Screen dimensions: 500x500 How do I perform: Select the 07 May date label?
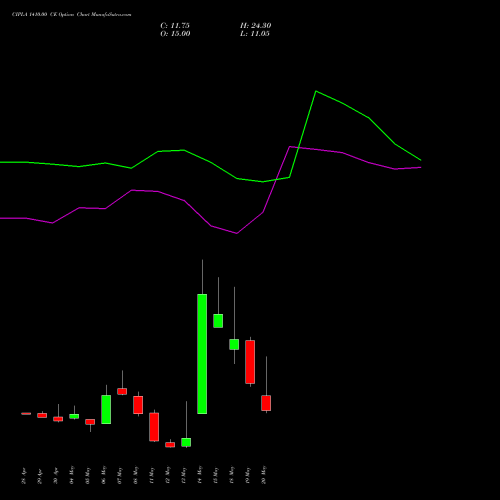coord(120,475)
